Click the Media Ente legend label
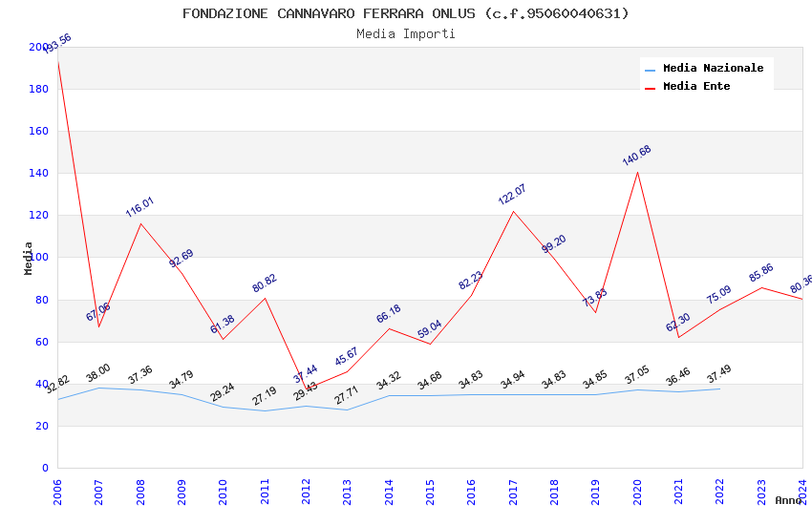The width and height of the screenshot is (812, 525). tap(696, 86)
